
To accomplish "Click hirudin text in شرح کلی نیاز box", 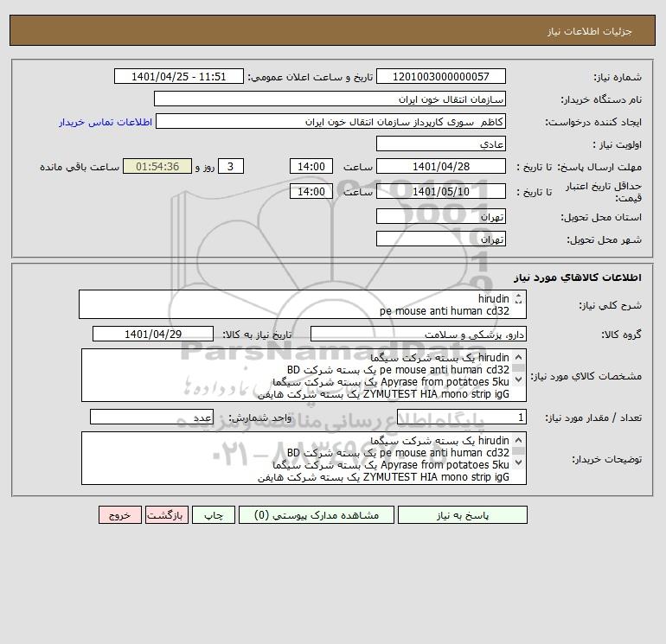I will [x=494, y=299].
